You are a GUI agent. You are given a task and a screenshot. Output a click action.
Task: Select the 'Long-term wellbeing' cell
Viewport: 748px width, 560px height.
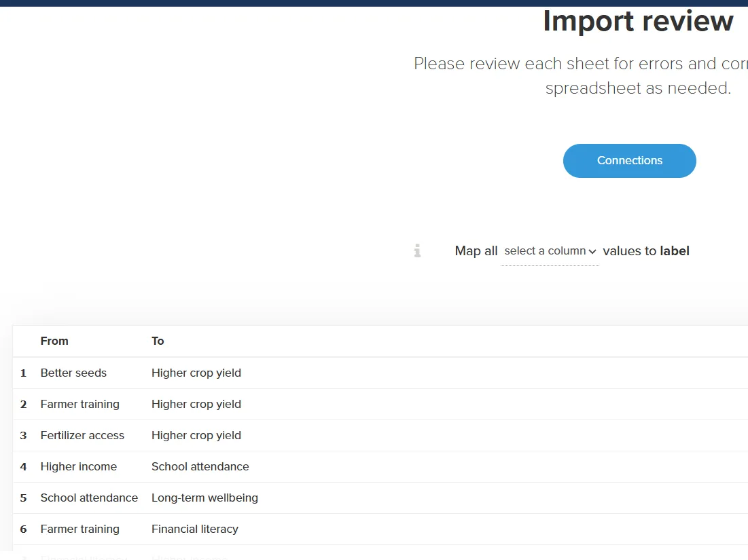[x=204, y=498]
